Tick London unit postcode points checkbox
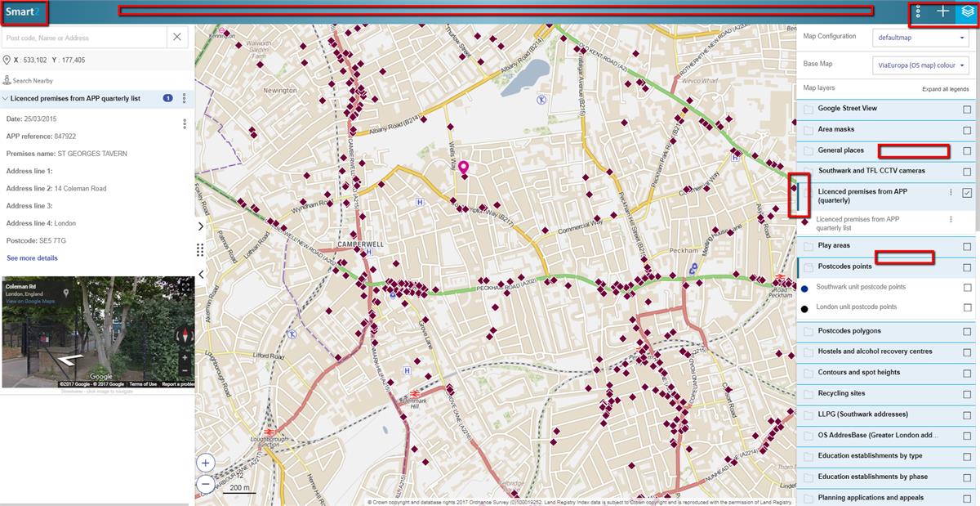Image resolution: width=980 pixels, height=506 pixels. (967, 307)
